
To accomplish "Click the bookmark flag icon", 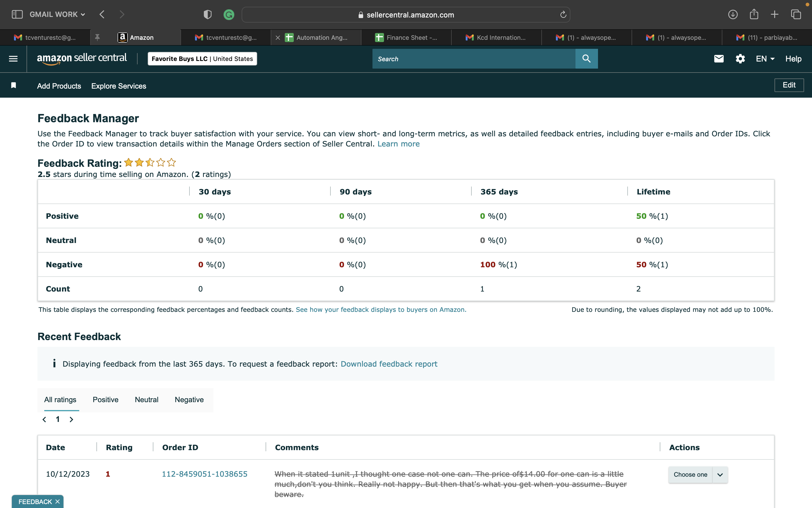I will coord(14,85).
